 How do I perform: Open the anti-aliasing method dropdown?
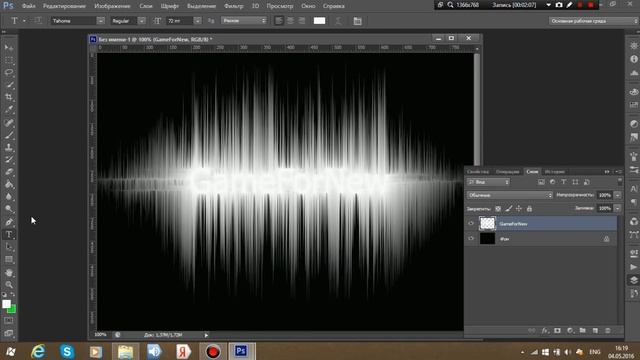tap(244, 20)
